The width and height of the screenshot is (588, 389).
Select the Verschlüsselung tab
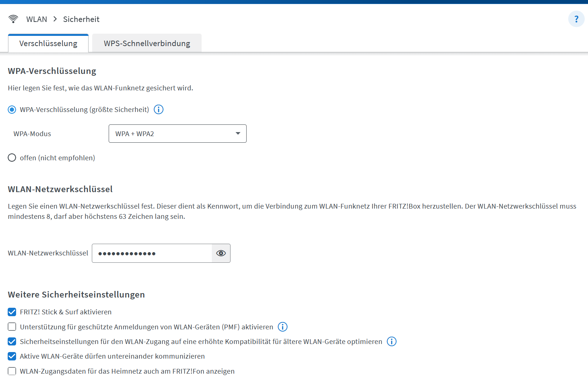click(48, 43)
